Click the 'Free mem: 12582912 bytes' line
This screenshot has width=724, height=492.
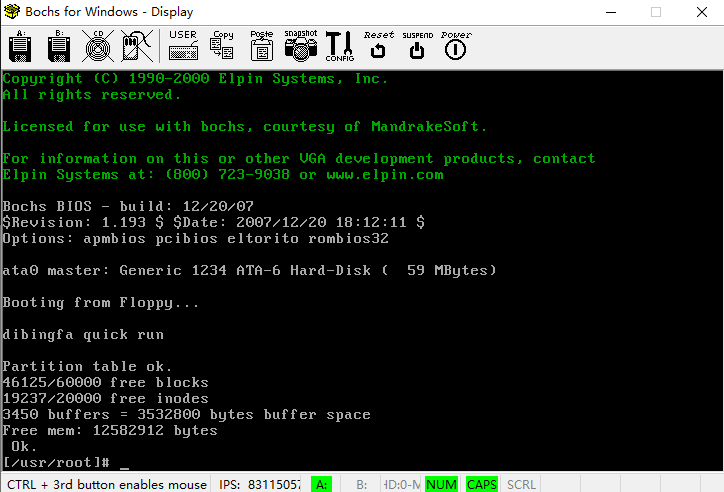110,431
